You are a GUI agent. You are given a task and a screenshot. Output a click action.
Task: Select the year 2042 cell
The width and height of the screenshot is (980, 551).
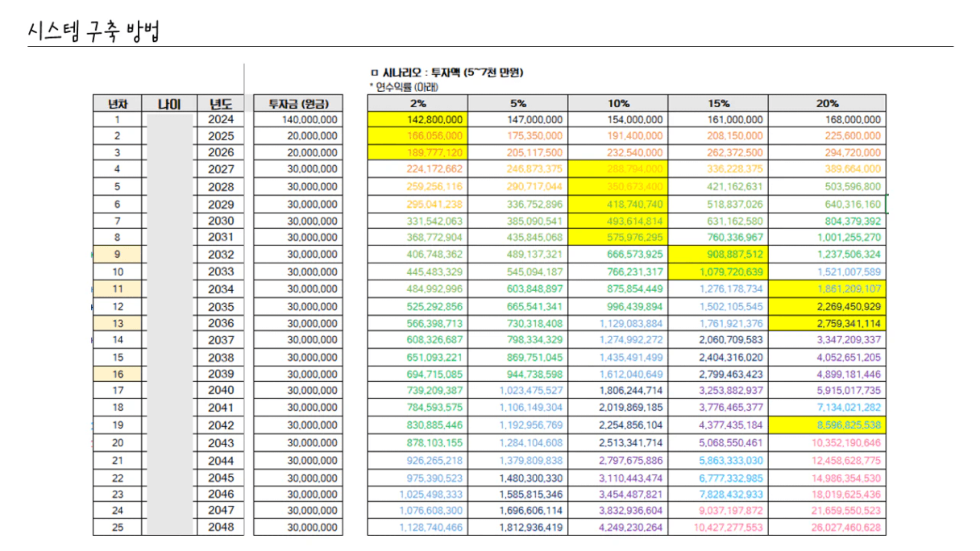click(220, 425)
